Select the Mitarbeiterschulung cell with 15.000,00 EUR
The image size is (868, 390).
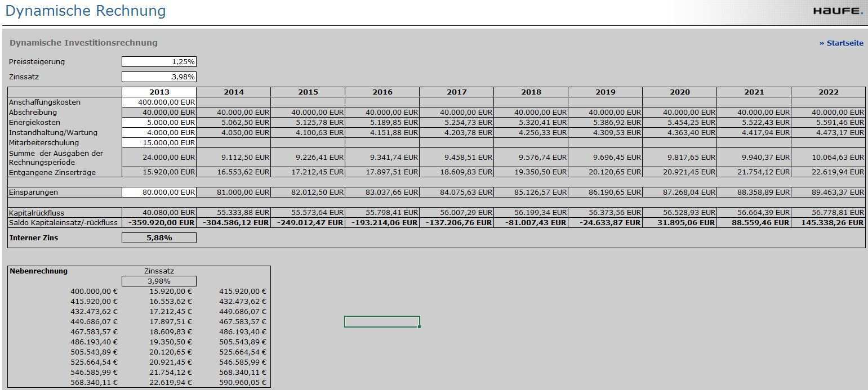tap(159, 143)
